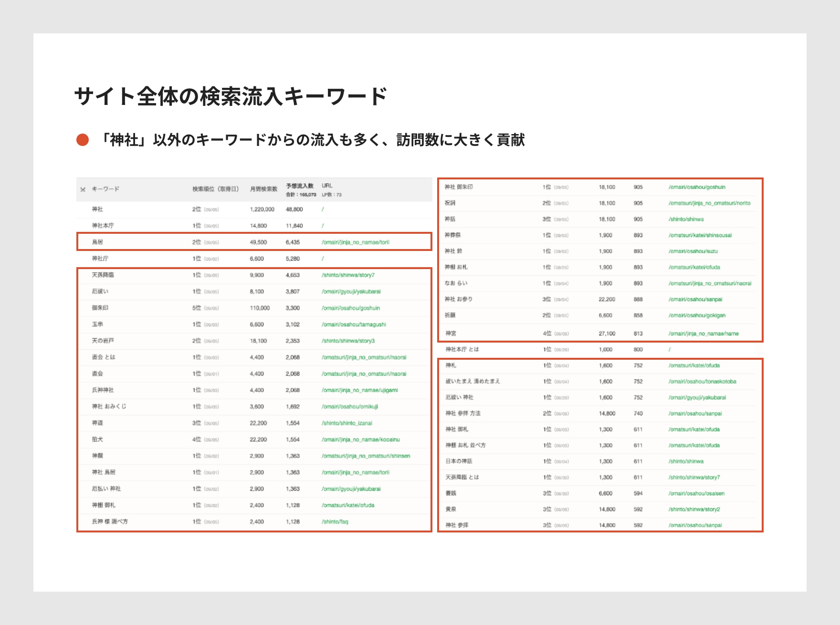Open the root URL link in 神社本庁 row
Image resolution: width=840 pixels, height=625 pixels.
(323, 226)
